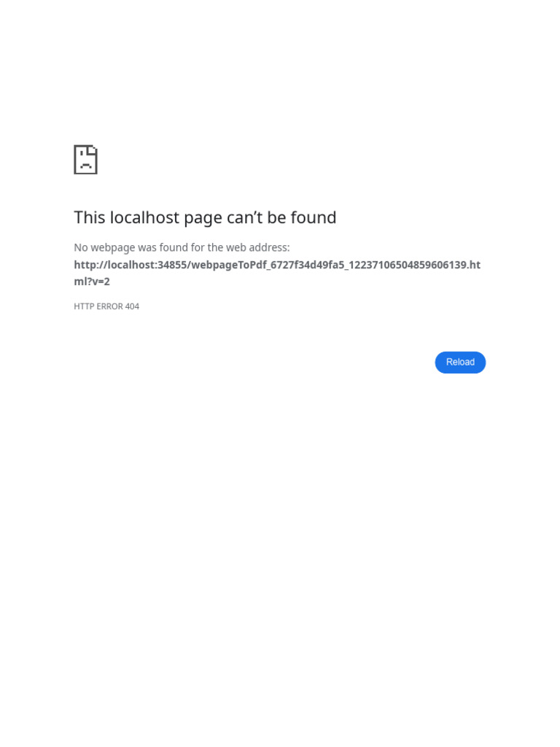Click the blue Reload button
Image resolution: width=560 pixels, height=747 pixels.
click(460, 363)
